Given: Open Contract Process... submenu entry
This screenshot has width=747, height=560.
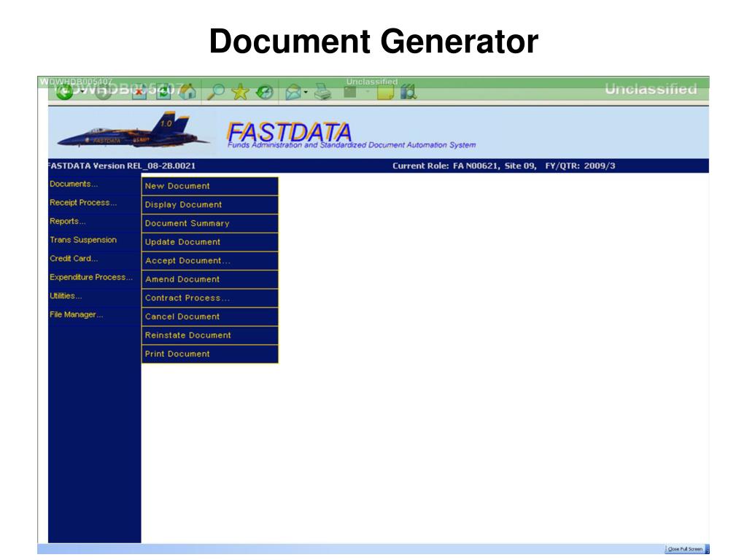Looking at the screenshot, I should click(210, 298).
